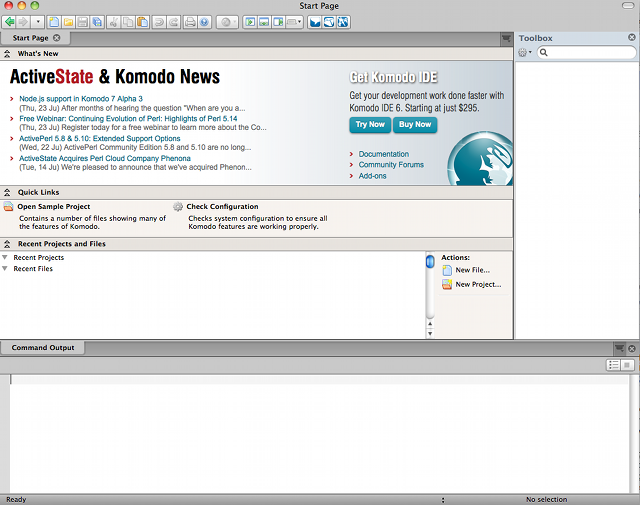Open the Toolbox gear options menu
The image size is (640, 505).
(x=524, y=53)
